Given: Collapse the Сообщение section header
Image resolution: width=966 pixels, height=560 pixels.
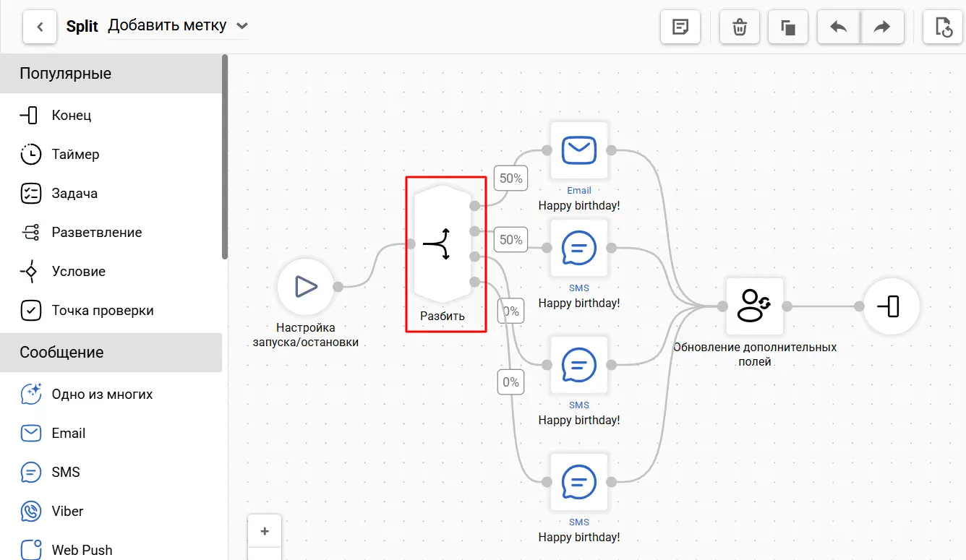Looking at the screenshot, I should click(x=111, y=353).
